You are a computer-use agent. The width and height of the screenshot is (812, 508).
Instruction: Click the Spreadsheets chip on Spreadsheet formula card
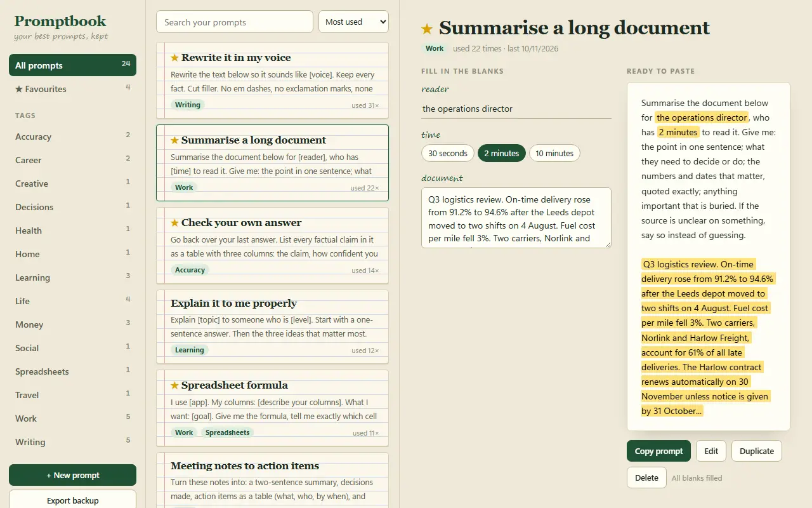coord(227,432)
